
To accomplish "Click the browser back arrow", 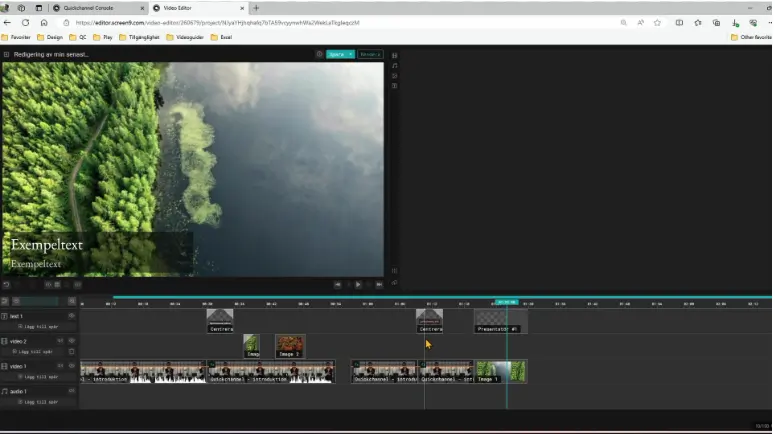I will click(8, 22).
